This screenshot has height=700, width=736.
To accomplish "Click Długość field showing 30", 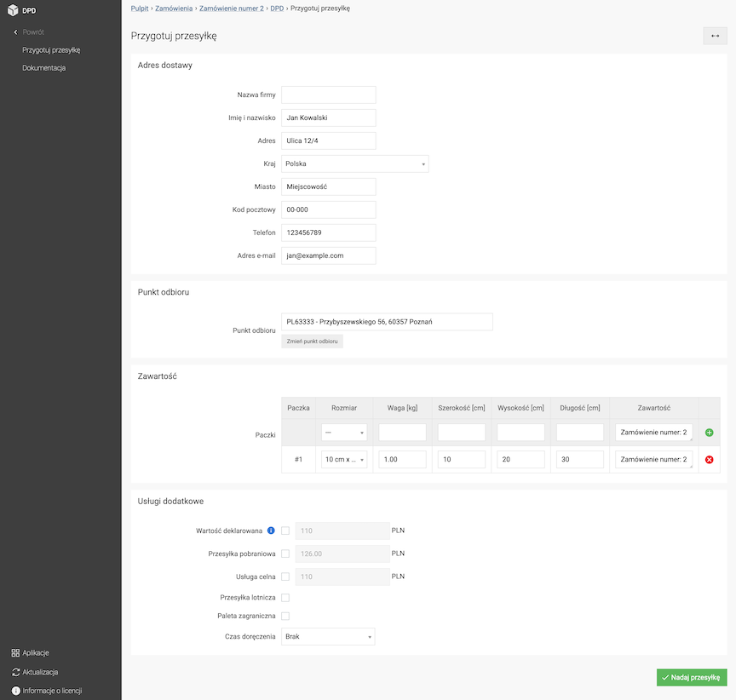I will 580,460.
